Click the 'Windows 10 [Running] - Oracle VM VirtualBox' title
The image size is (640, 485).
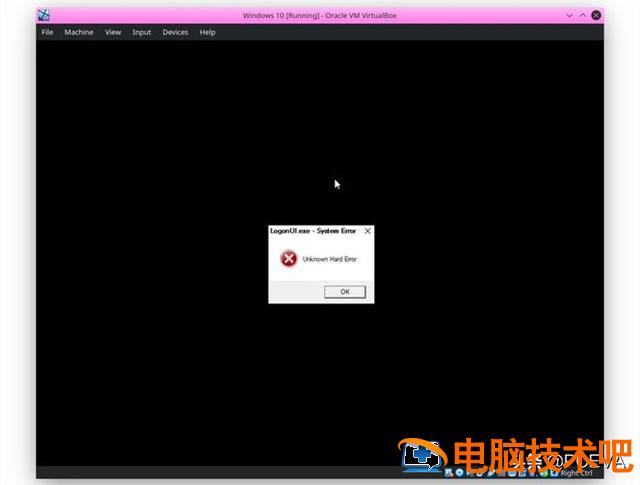(320, 16)
